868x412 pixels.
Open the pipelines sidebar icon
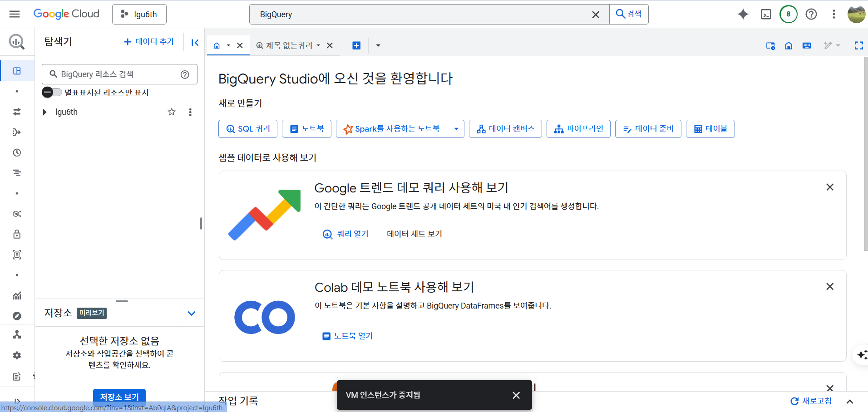17,132
